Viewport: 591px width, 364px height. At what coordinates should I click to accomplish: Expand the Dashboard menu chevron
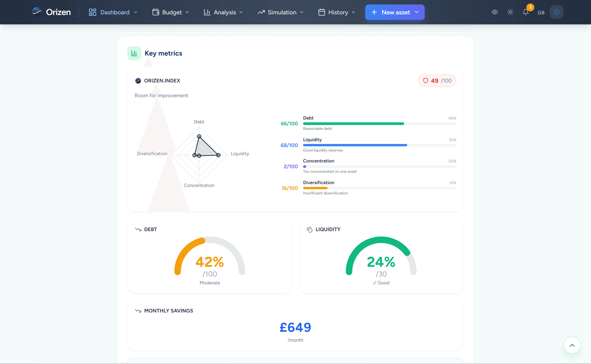pyautogui.click(x=136, y=12)
